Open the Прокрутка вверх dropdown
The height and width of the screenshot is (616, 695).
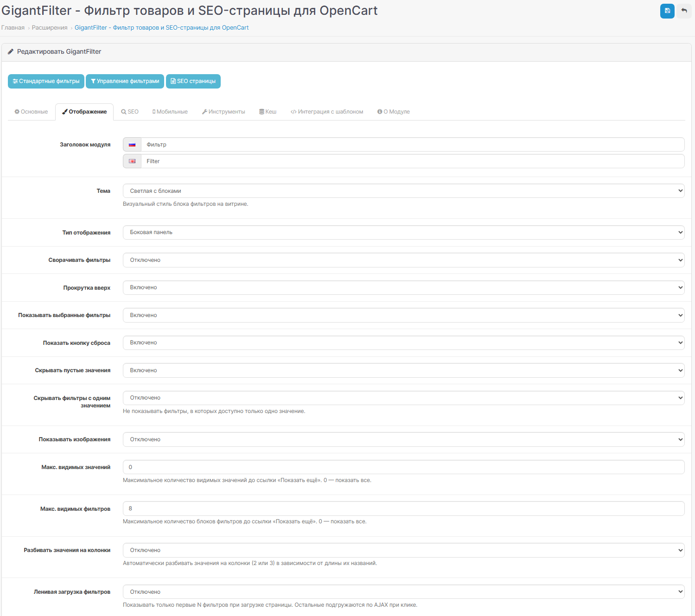pos(403,287)
